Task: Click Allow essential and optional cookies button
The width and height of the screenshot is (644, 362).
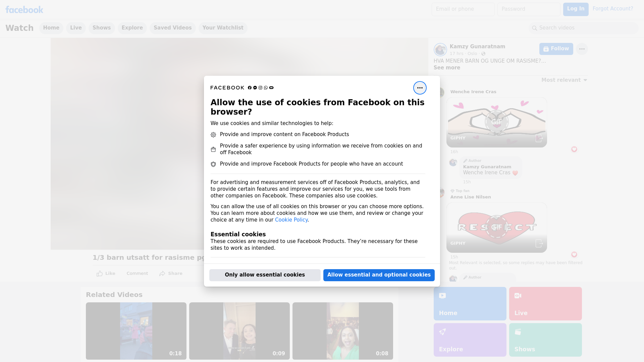Action: click(379, 275)
